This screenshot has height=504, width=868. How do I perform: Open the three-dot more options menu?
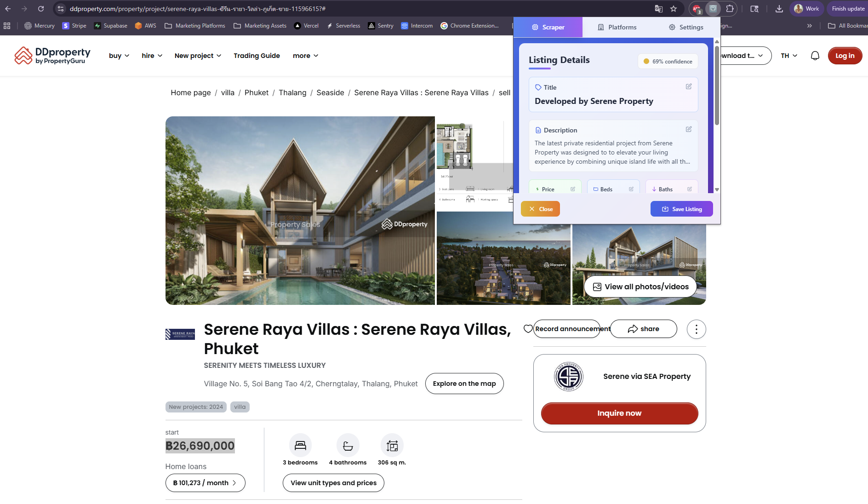tap(696, 329)
